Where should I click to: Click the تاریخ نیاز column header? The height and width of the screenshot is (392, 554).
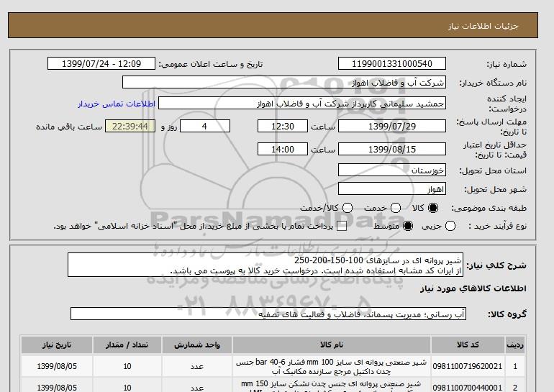pyautogui.click(x=57, y=345)
